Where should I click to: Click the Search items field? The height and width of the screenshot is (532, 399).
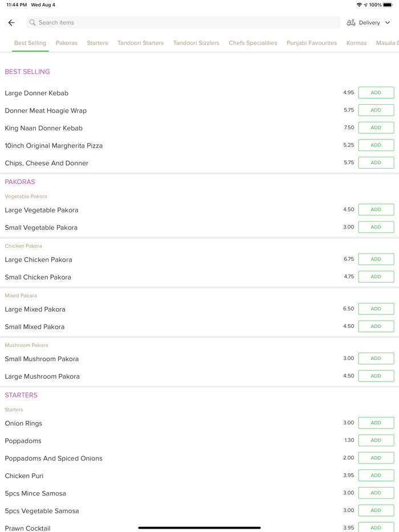point(182,22)
